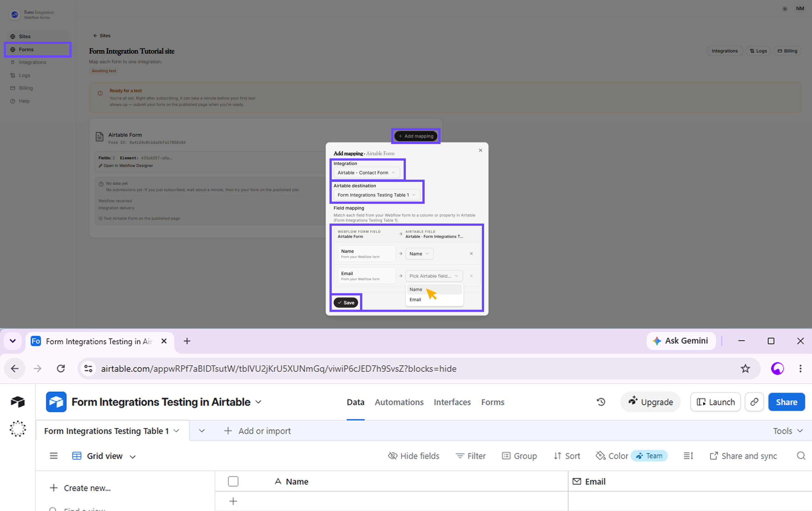Open the Integration dropdown Airtable - Contact Form
The width and height of the screenshot is (812, 511).
click(366, 173)
